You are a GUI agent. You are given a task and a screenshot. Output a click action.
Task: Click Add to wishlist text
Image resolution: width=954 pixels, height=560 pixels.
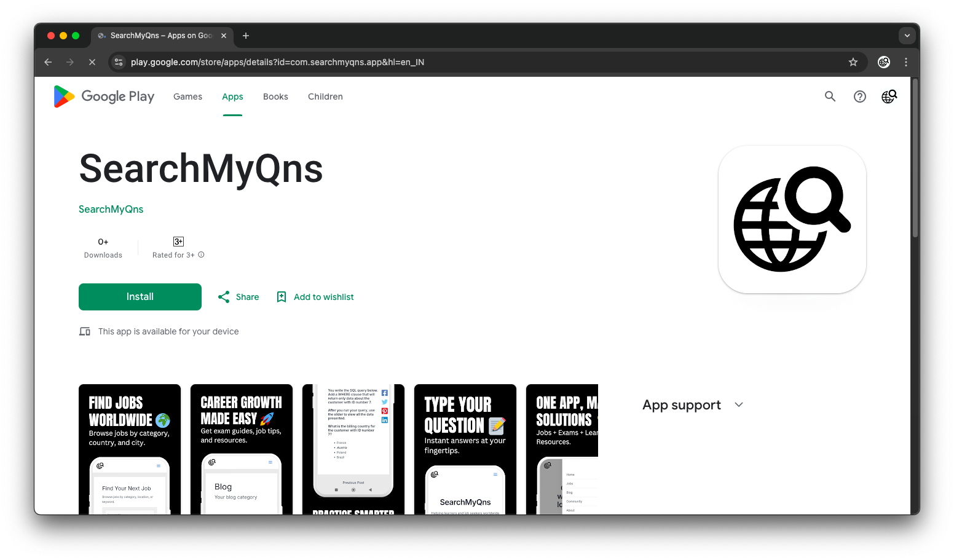pos(324,297)
